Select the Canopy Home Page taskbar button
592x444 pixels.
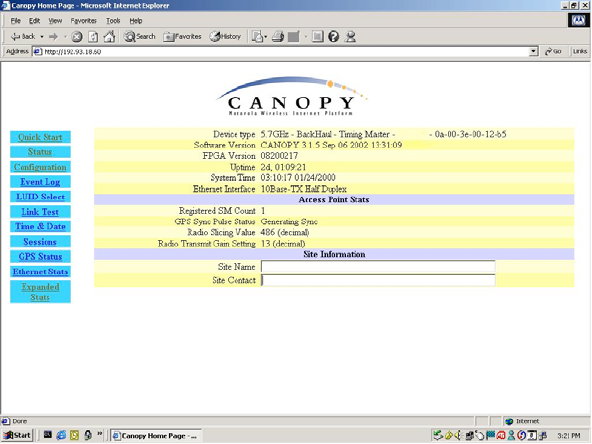tap(156, 436)
